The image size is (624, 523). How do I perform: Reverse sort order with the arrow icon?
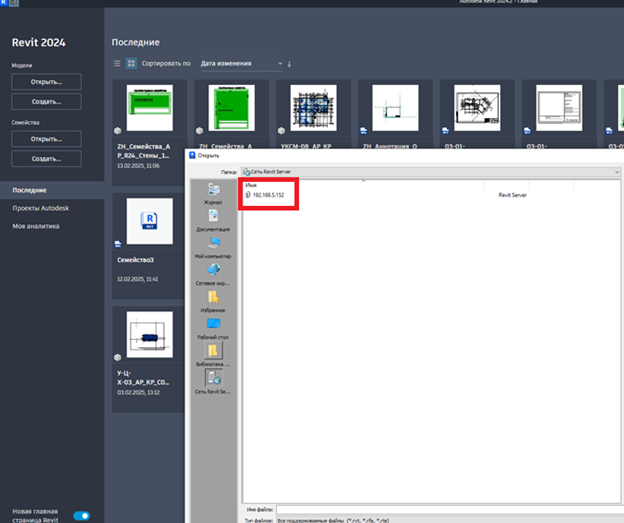click(x=289, y=64)
